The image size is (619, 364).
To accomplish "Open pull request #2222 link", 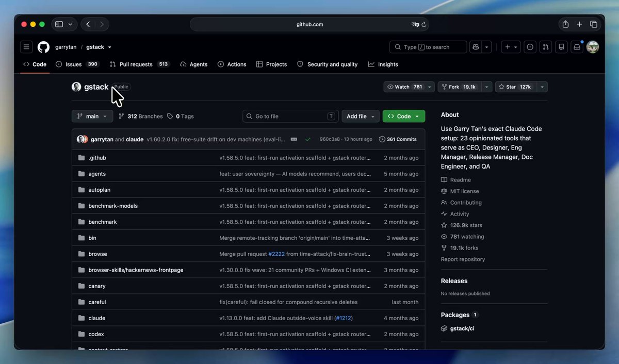I will click(278, 254).
